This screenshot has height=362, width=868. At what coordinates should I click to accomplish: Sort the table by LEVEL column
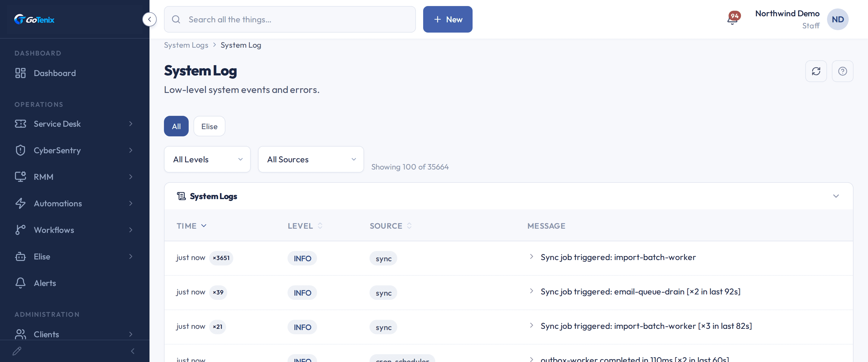tap(305, 226)
